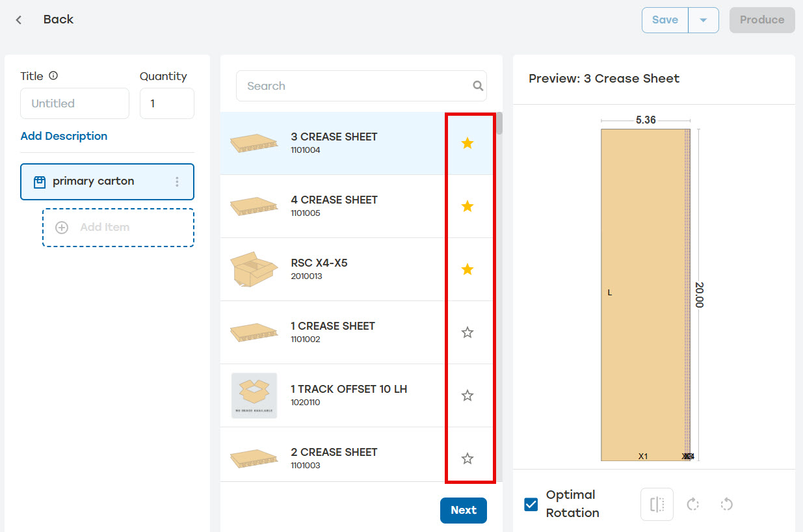Click the search magnifier icon
This screenshot has width=803, height=532.
pos(478,86)
